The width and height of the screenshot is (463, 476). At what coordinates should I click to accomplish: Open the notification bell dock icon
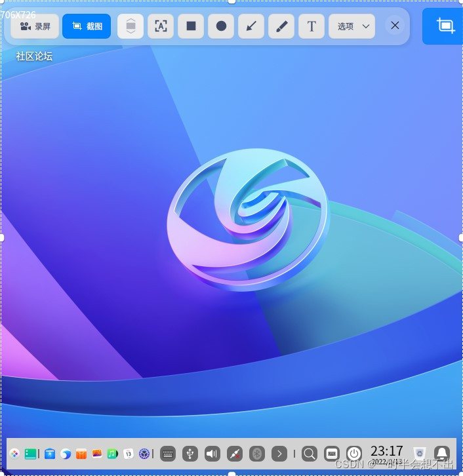pyautogui.click(x=442, y=453)
